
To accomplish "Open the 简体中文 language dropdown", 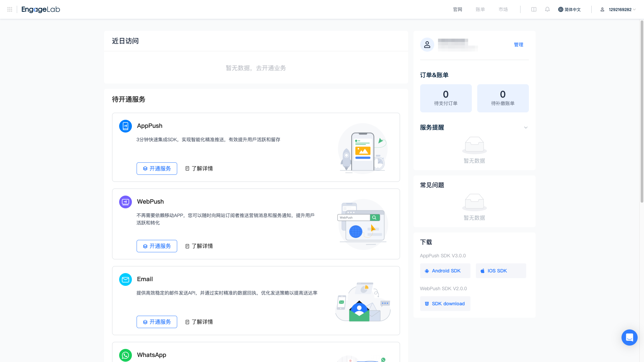I will pos(569,9).
